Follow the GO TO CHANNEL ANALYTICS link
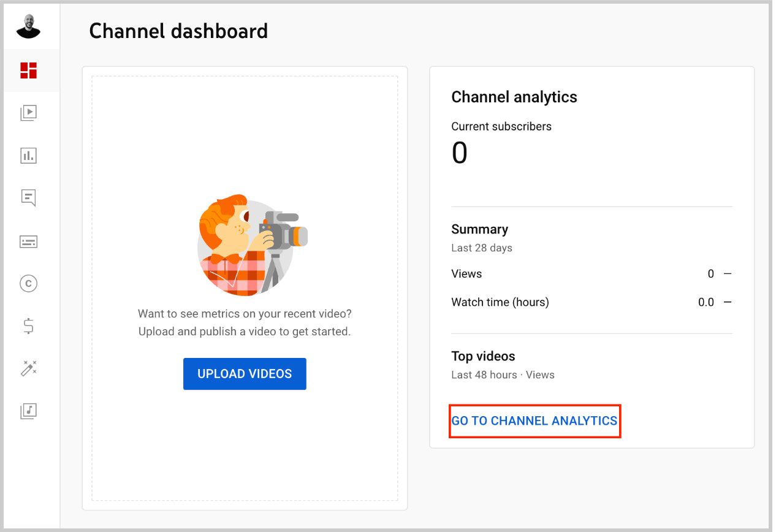776x532 pixels. point(534,421)
